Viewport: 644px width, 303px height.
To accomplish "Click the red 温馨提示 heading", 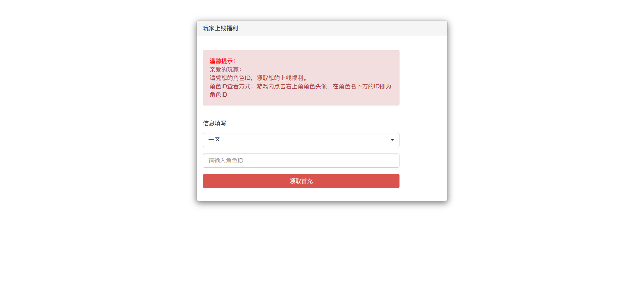I will click(x=222, y=61).
